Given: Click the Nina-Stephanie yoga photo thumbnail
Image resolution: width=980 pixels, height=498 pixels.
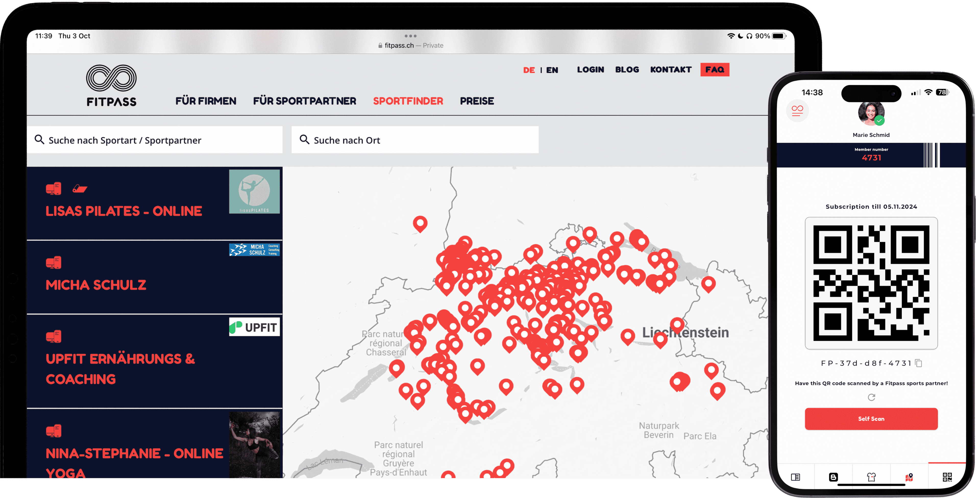Looking at the screenshot, I should (x=254, y=445).
